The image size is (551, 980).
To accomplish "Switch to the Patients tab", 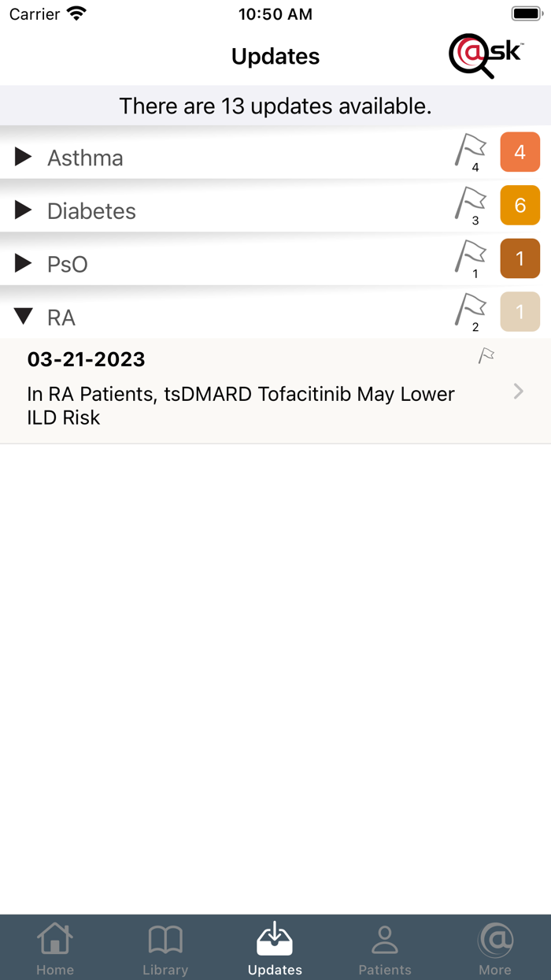I will (385, 945).
